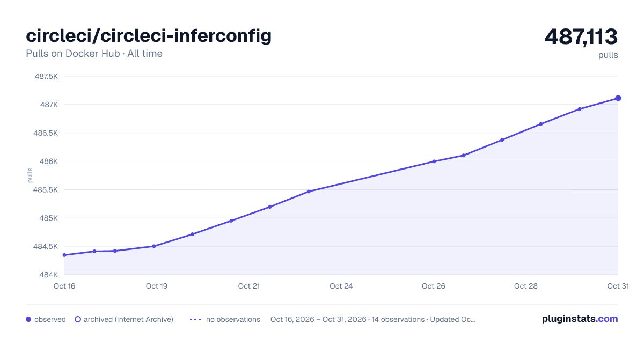Open the pluginstats.com link

click(580, 319)
